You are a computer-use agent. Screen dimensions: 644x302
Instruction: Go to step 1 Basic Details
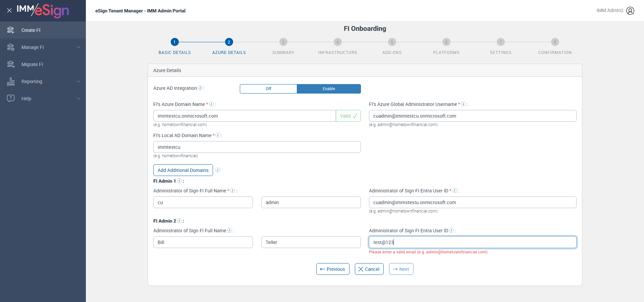coord(174,42)
